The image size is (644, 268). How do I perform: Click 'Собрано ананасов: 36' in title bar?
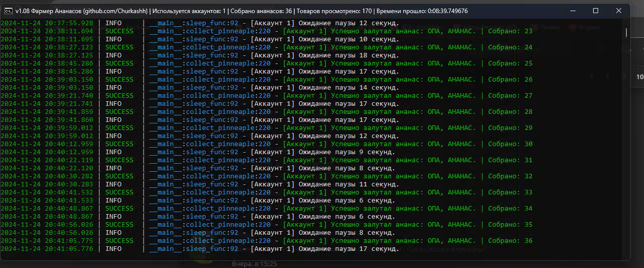click(x=262, y=11)
